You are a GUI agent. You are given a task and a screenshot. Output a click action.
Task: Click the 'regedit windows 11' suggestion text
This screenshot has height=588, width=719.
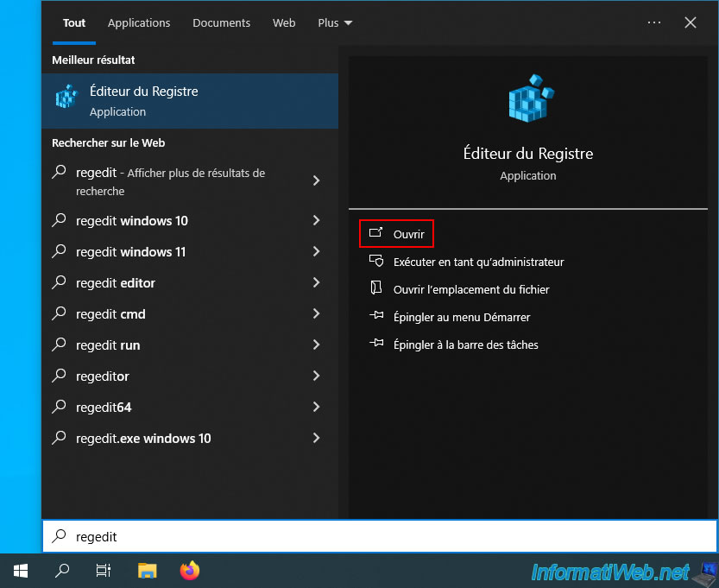(130, 252)
